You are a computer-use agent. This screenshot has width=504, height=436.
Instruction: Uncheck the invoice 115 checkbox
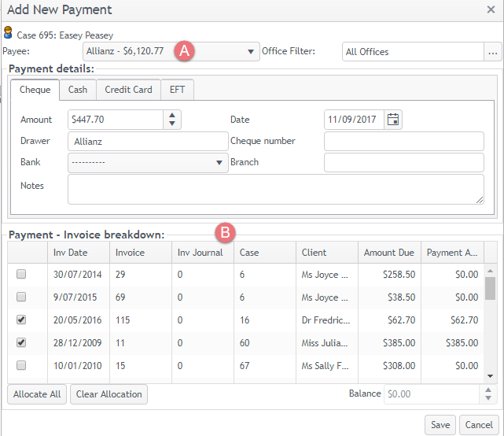(21, 320)
